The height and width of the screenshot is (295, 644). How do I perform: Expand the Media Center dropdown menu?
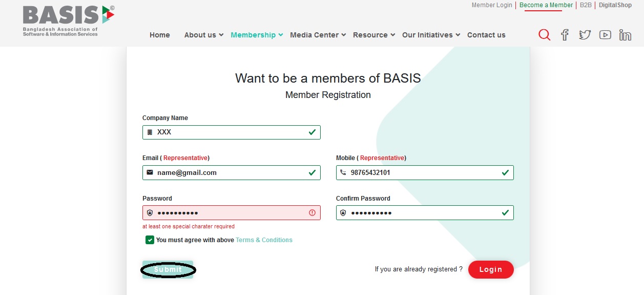(x=318, y=35)
